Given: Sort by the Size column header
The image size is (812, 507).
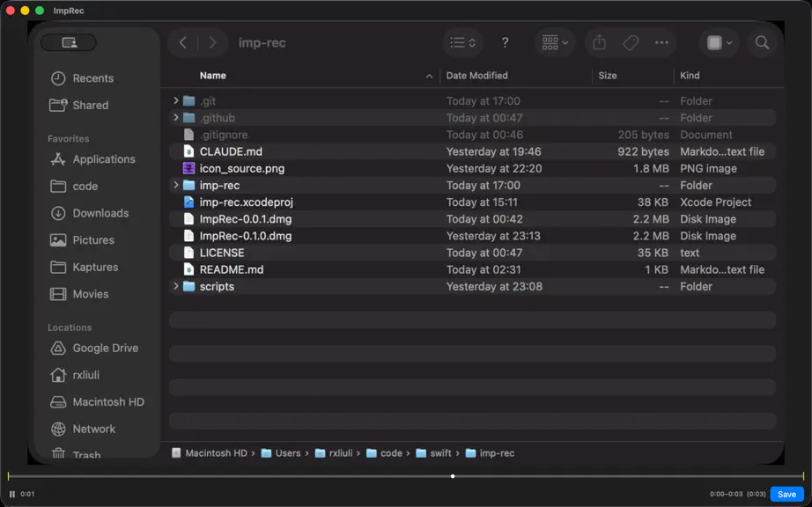Looking at the screenshot, I should (608, 76).
